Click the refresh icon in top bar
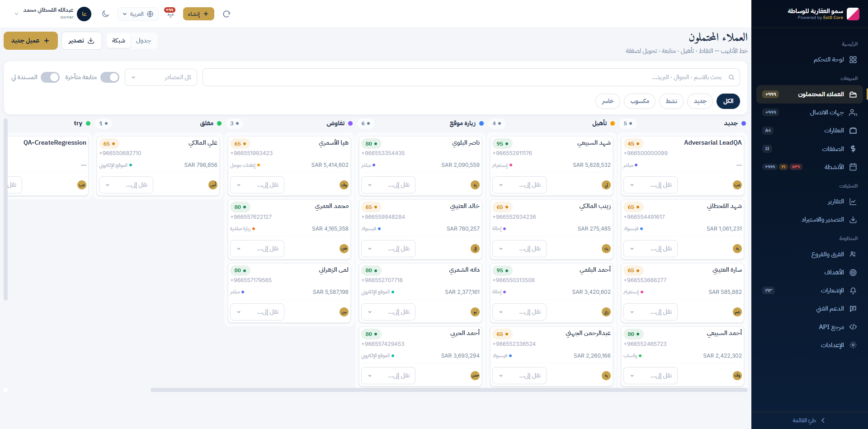This screenshot has width=868, height=429. [x=226, y=14]
